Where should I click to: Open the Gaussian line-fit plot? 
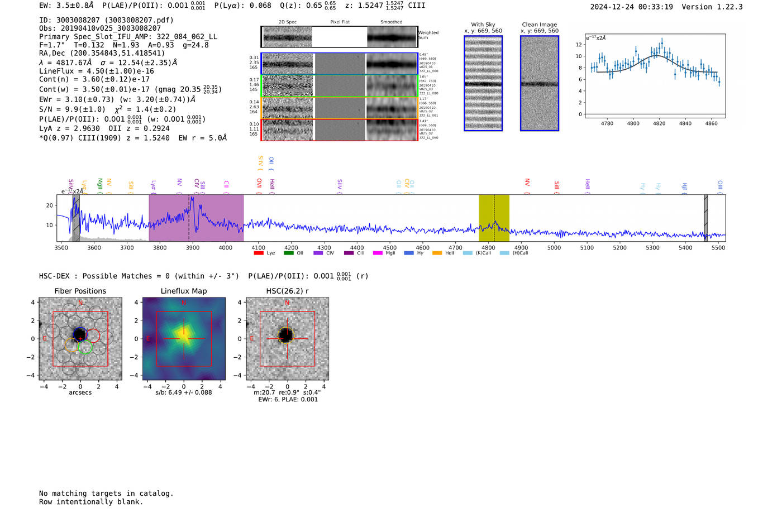click(x=655, y=76)
